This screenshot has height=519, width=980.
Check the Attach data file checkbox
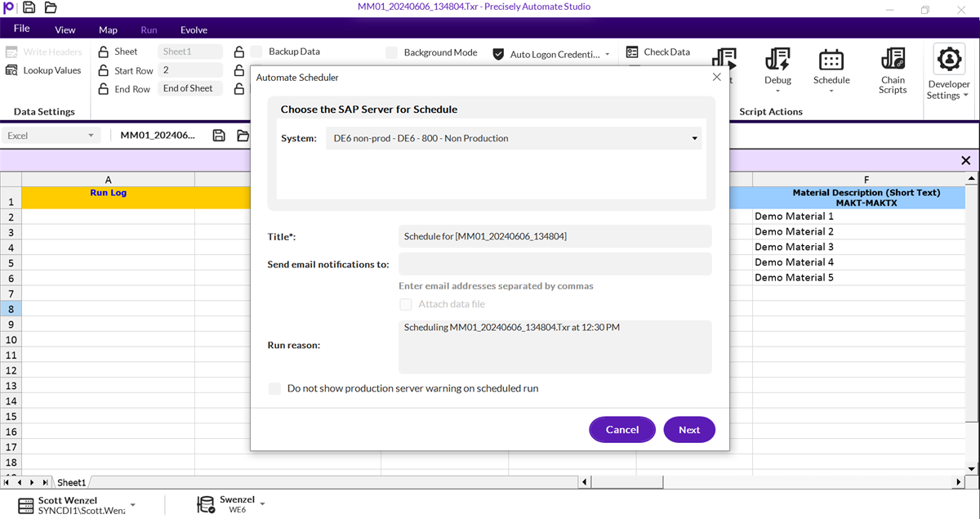pos(406,304)
